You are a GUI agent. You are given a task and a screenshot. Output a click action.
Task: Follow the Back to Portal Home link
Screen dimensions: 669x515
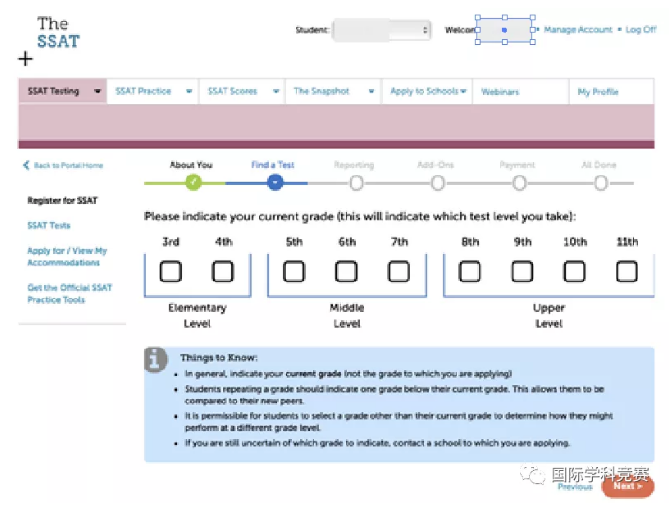(67, 166)
